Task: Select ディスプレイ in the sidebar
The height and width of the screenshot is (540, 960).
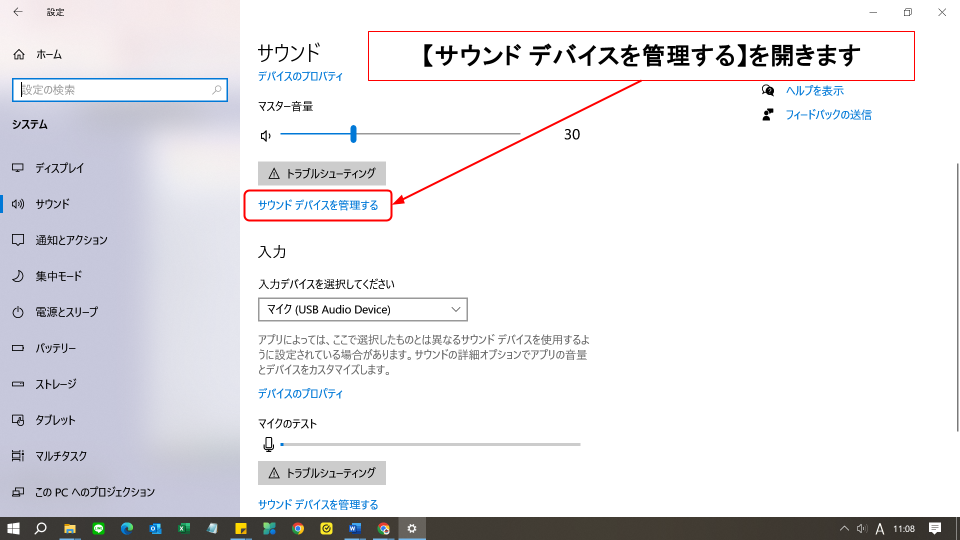Action: 59,168
